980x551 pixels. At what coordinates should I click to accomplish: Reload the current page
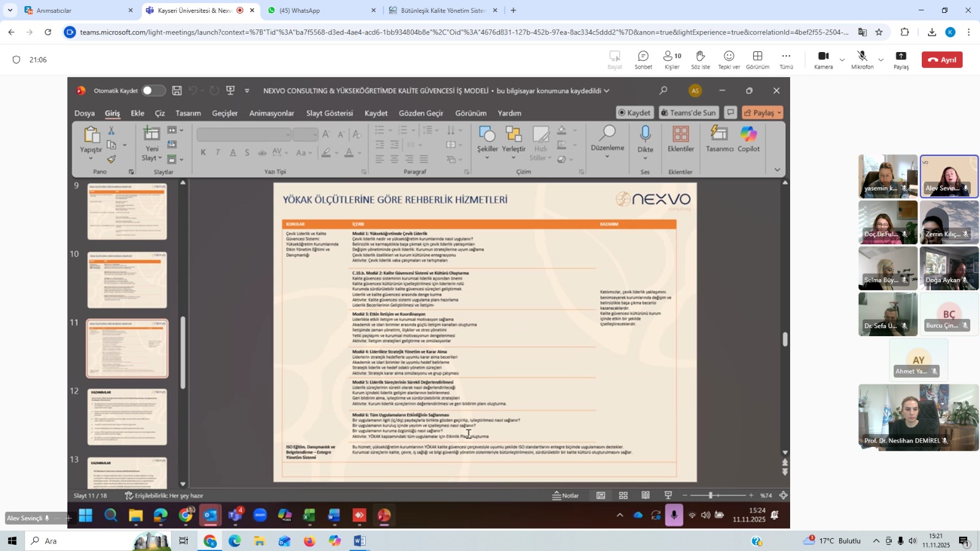coord(48,32)
